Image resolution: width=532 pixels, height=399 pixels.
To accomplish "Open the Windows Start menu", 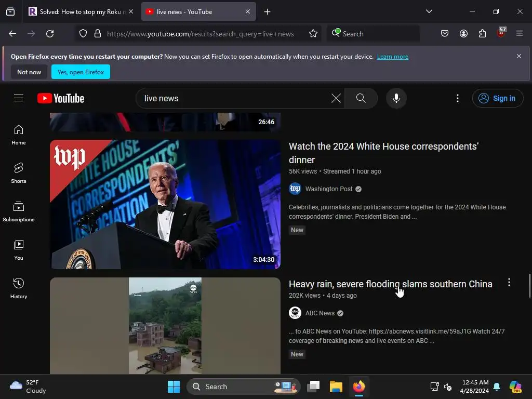I will [x=174, y=387].
